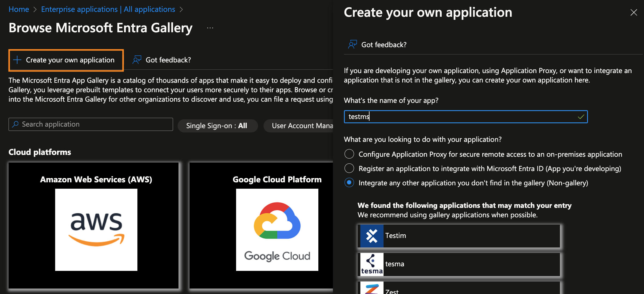644x294 pixels.
Task: Select Configure Application Proxy radio option
Action: tap(349, 154)
